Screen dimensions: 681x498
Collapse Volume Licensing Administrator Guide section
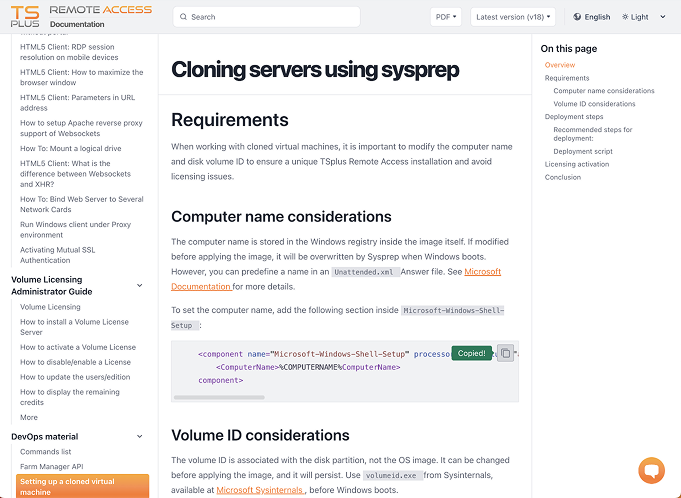pos(139,285)
